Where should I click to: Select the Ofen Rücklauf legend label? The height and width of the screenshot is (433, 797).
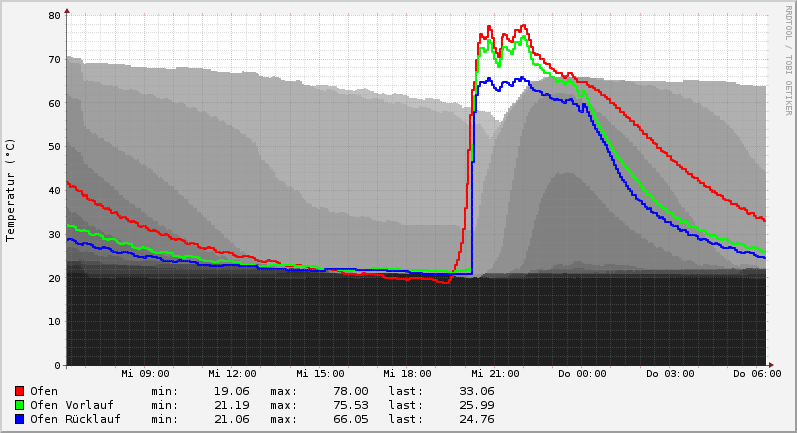tap(75, 419)
